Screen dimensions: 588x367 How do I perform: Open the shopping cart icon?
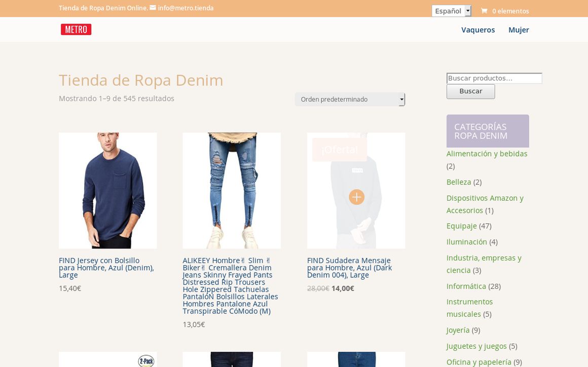tap(485, 11)
